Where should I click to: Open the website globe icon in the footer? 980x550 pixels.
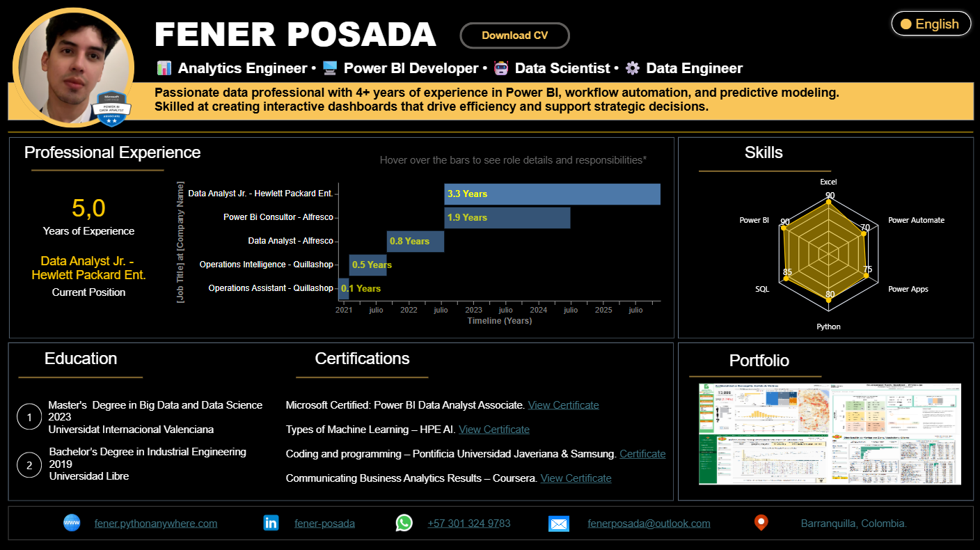pos(72,523)
